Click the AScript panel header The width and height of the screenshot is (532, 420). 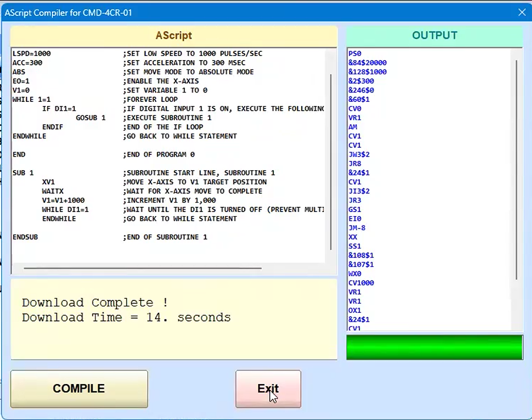174,35
